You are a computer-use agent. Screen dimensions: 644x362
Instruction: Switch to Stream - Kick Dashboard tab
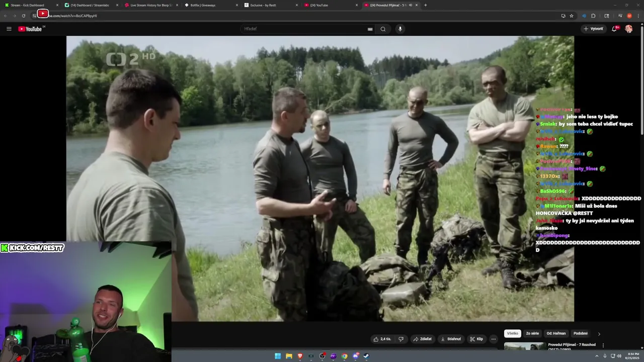(30, 5)
